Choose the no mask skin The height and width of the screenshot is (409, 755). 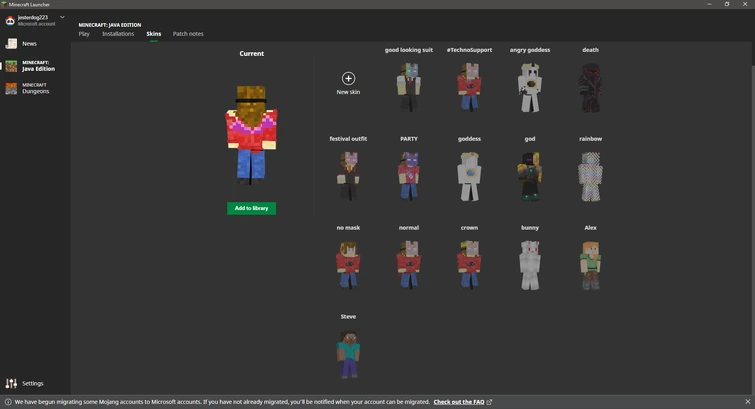(348, 265)
